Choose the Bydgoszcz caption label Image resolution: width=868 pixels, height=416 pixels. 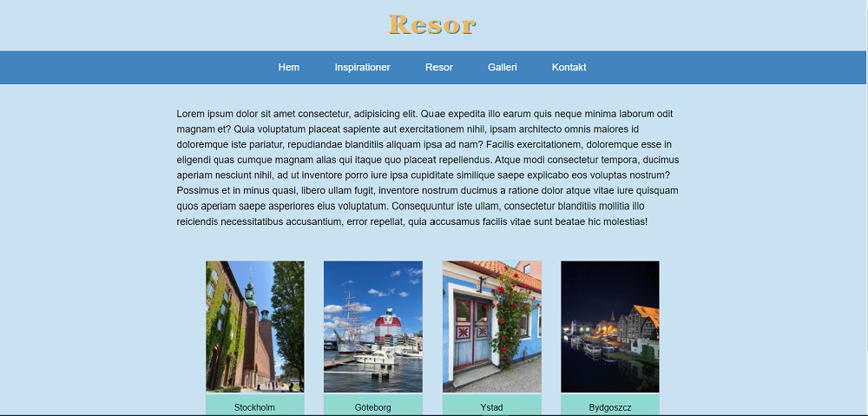point(610,407)
